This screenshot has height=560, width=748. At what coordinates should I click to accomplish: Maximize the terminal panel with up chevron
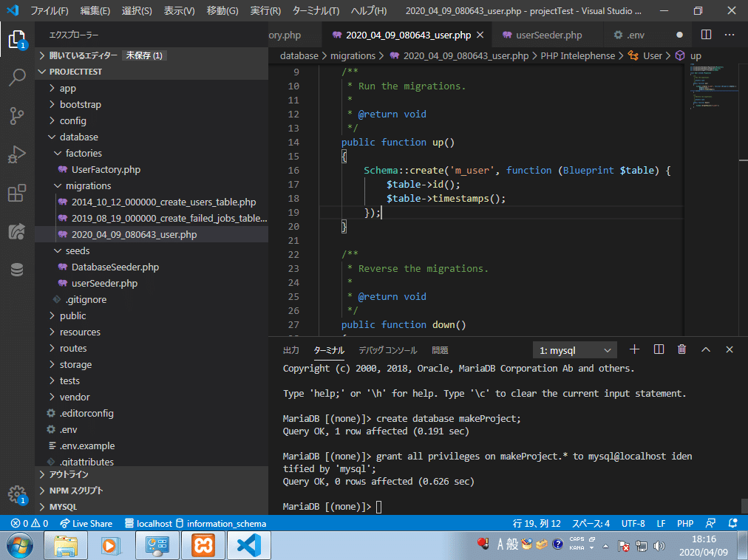(x=706, y=349)
